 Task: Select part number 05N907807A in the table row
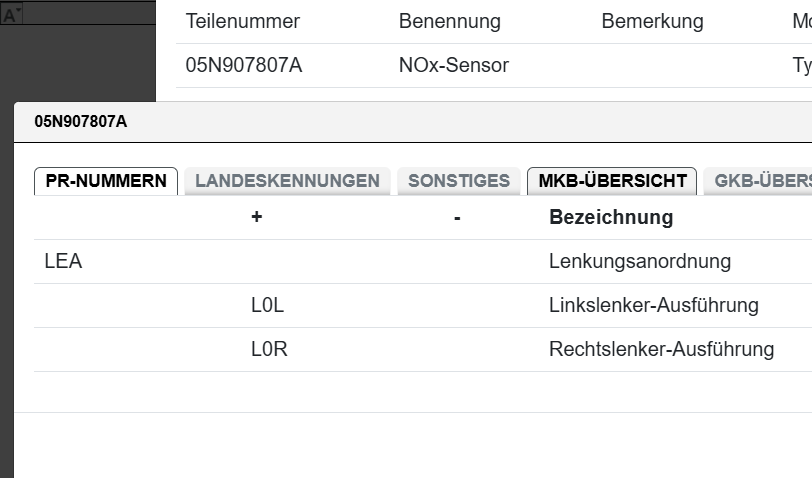(244, 66)
